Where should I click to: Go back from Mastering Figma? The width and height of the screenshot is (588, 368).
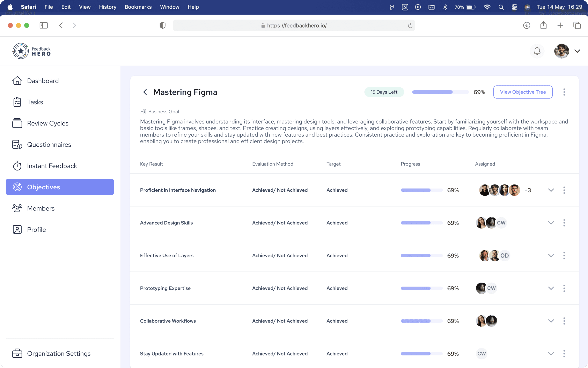pyautogui.click(x=145, y=92)
